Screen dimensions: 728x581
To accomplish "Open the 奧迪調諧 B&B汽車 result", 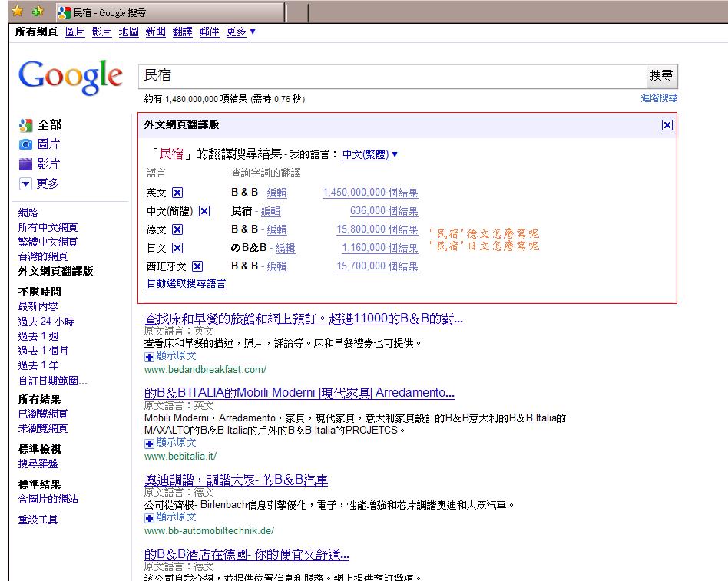I will click(237, 480).
